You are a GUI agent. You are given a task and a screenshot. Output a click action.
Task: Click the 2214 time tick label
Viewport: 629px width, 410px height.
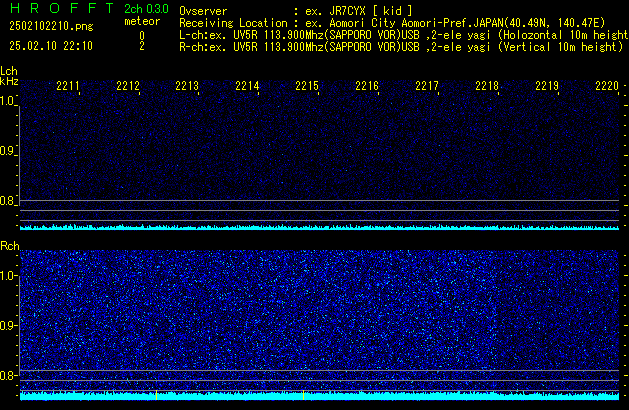[x=248, y=86]
